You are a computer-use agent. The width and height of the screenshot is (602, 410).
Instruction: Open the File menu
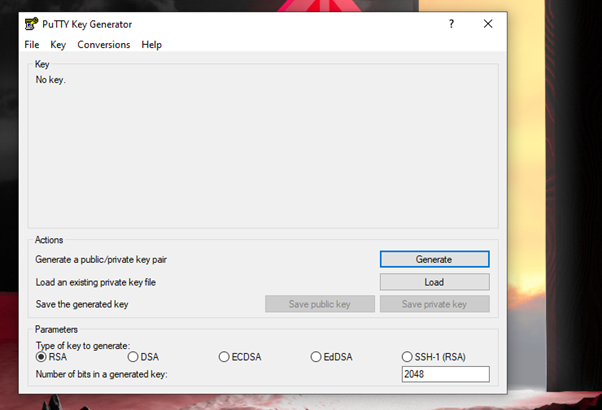click(x=31, y=45)
